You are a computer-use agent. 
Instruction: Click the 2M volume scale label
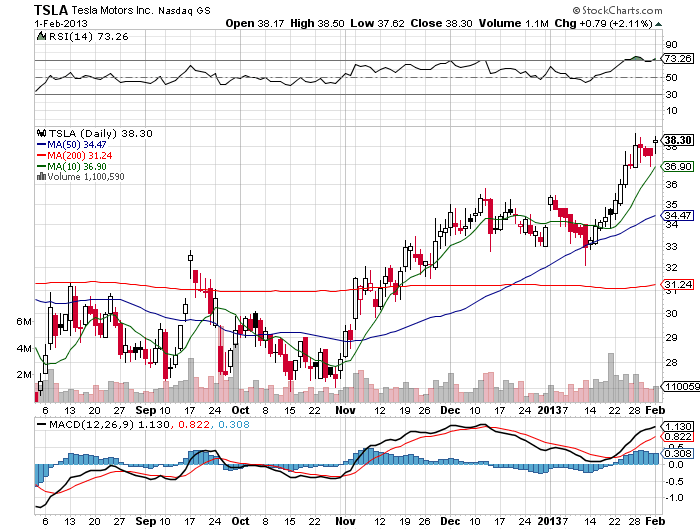[24, 375]
